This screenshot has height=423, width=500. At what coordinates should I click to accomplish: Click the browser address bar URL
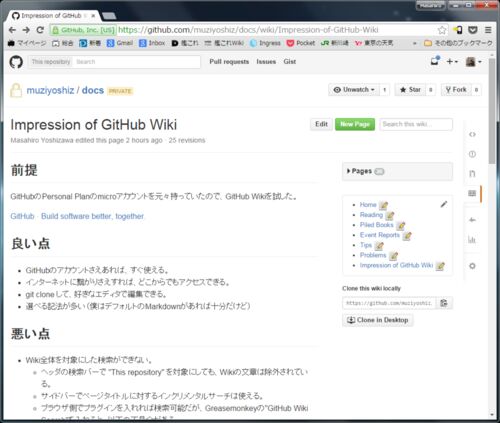pyautogui.click(x=248, y=30)
